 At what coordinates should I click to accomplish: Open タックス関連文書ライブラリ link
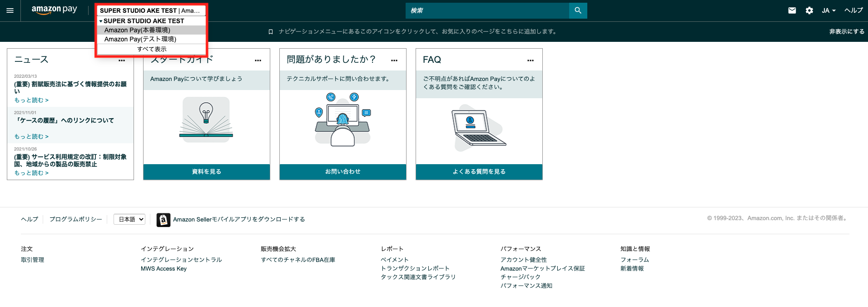coord(418,277)
